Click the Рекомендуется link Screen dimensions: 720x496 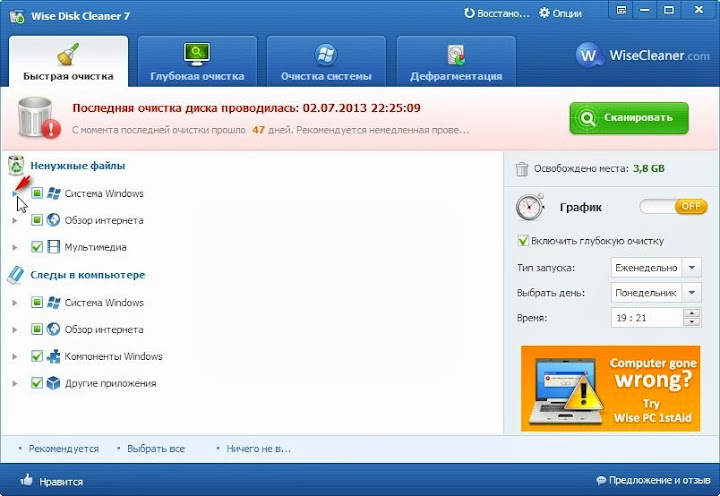coord(63,449)
